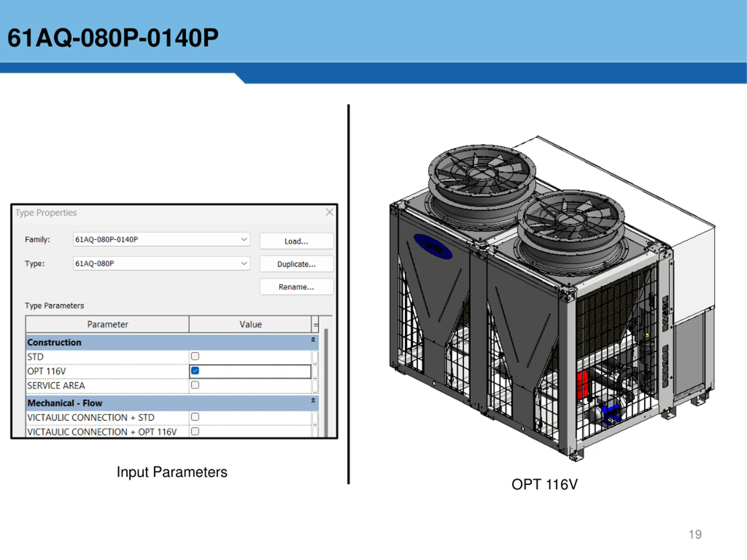Collapse the Mechanical - Flow section
Screen dimensions: 747x560
313,401
